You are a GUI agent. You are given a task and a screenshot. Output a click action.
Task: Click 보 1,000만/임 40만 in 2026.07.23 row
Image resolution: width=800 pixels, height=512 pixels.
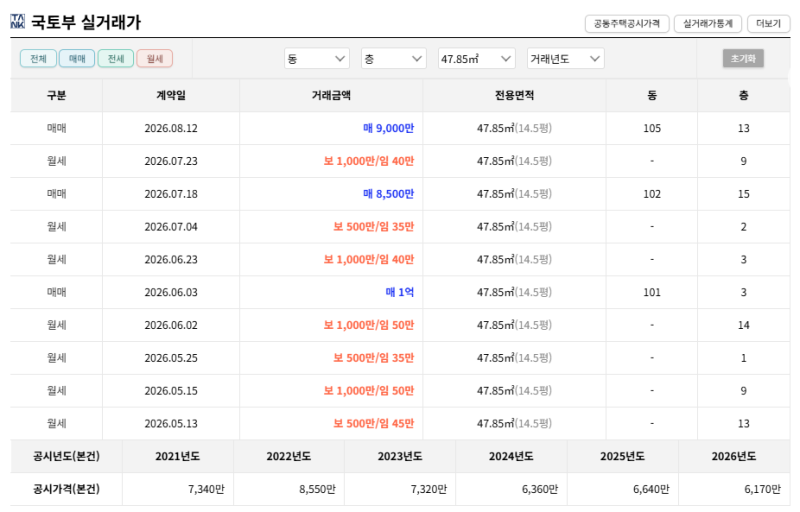tap(369, 161)
